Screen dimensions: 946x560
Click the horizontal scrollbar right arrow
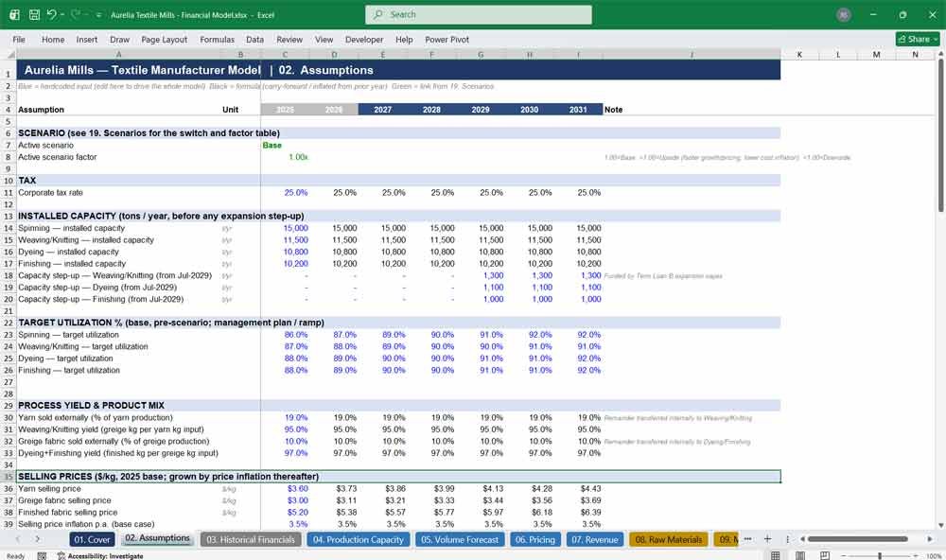click(930, 539)
